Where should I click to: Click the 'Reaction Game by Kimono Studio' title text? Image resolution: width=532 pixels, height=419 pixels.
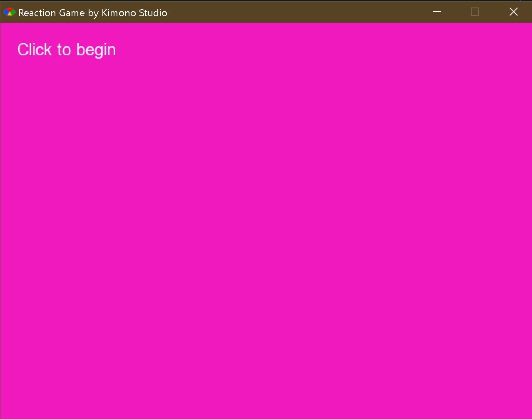pos(92,13)
